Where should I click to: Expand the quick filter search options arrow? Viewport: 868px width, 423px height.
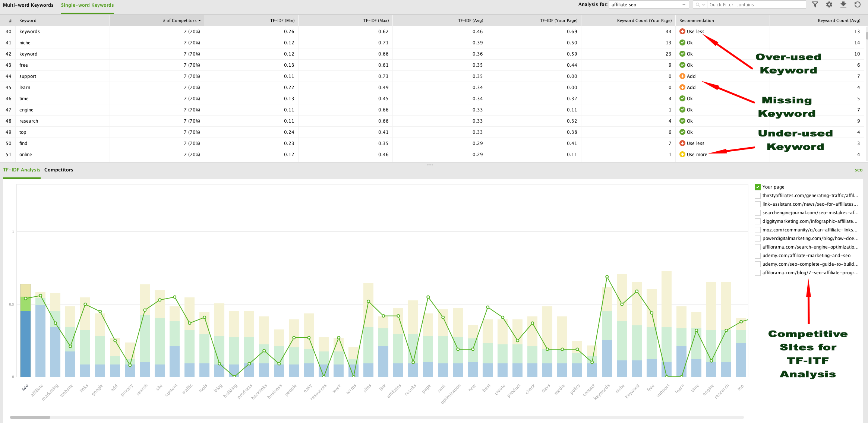(x=704, y=5)
